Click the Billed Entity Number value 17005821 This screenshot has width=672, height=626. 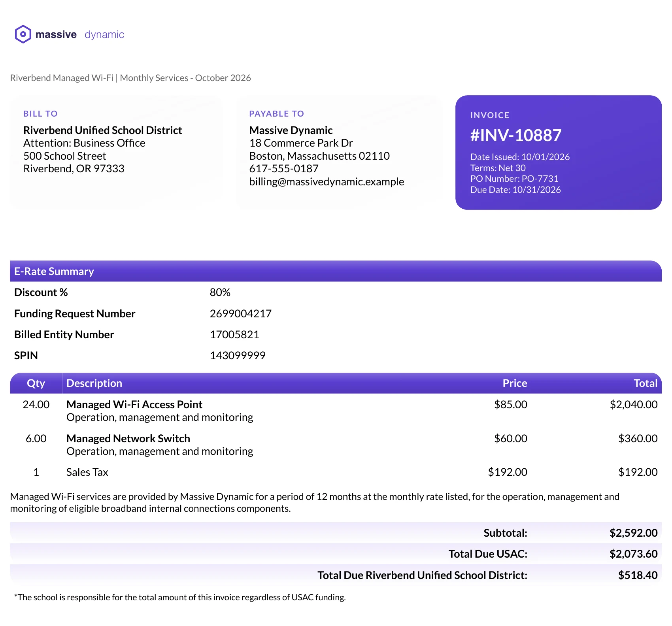coord(234,334)
